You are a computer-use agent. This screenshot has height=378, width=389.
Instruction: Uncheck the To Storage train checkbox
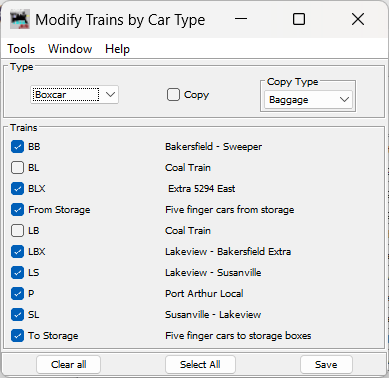(x=17, y=336)
